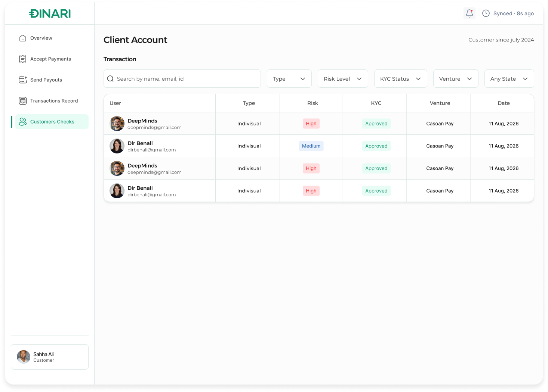Click the High badge in the Dir Benali row

(x=311, y=191)
